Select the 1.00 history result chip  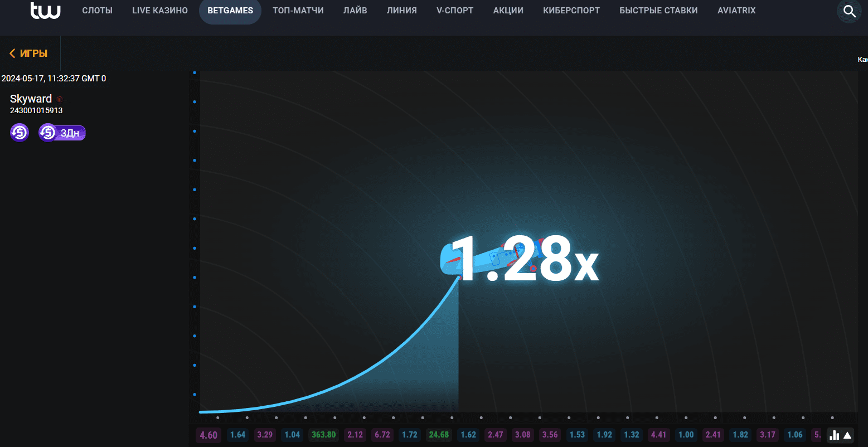click(x=686, y=435)
